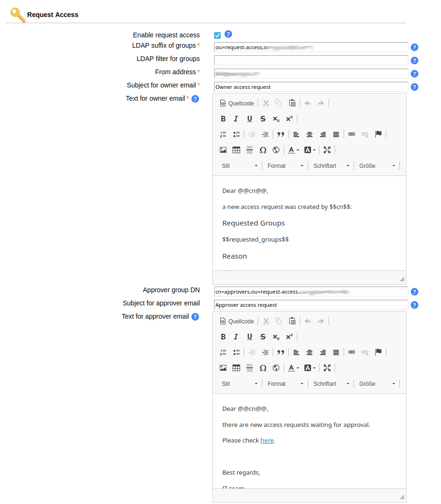Click the Subject for owner email field
Image resolution: width=441 pixels, height=504 pixels.
(x=311, y=87)
